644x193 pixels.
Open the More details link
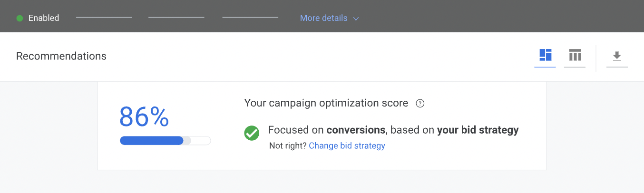323,18
